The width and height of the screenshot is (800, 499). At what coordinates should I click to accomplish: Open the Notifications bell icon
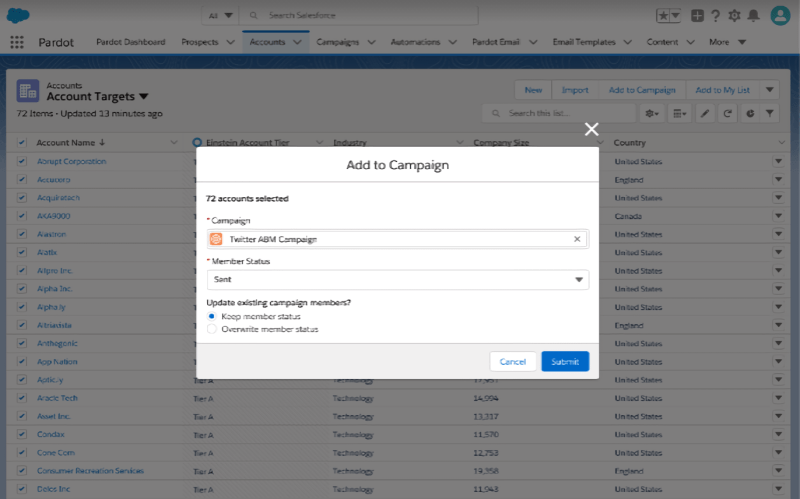coord(753,16)
